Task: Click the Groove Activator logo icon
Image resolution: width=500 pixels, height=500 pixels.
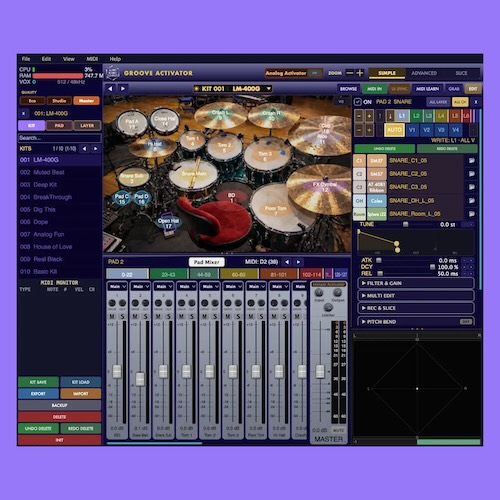Action: [x=113, y=73]
